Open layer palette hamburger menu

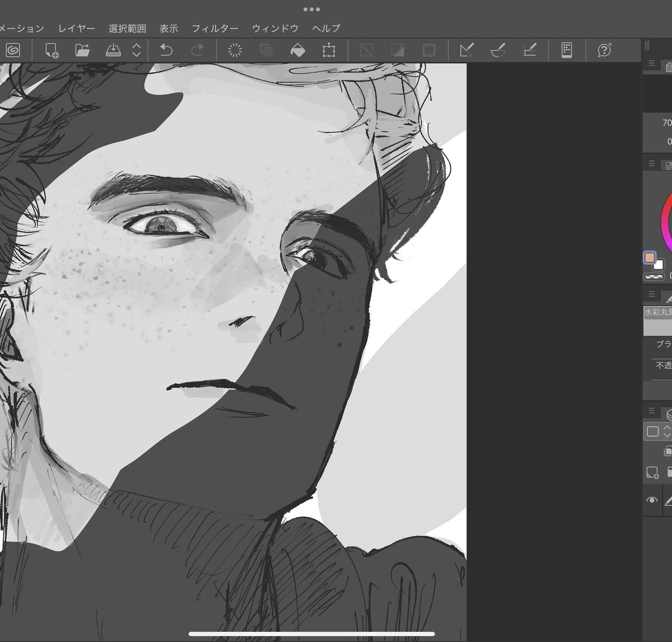coord(651,411)
